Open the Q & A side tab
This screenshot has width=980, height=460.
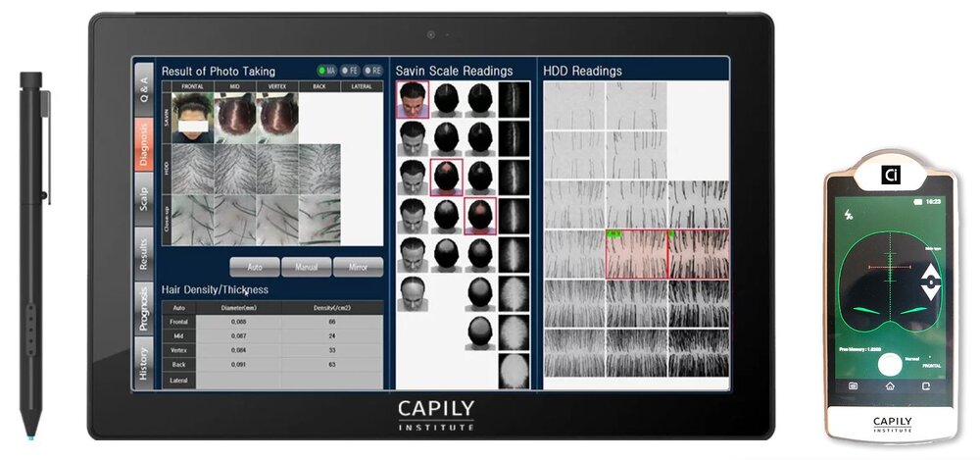coord(144,89)
